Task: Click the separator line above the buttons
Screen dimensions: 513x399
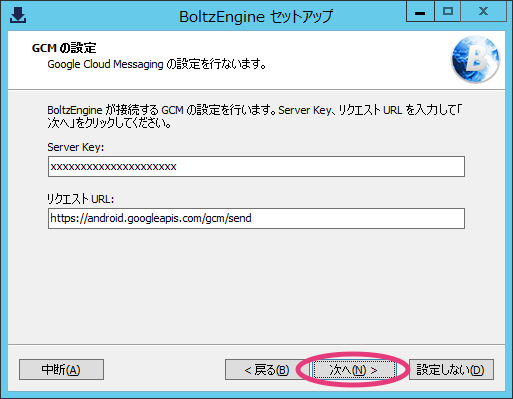Action: pyautogui.click(x=256, y=344)
